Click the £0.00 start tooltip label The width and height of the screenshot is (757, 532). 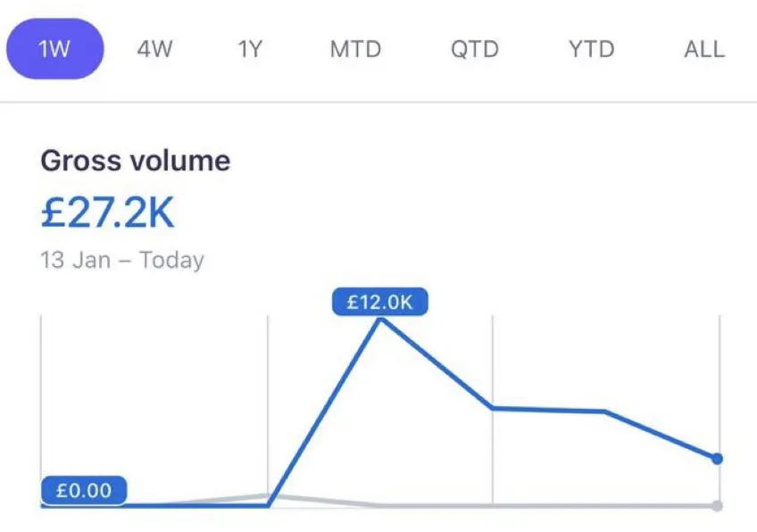point(84,490)
